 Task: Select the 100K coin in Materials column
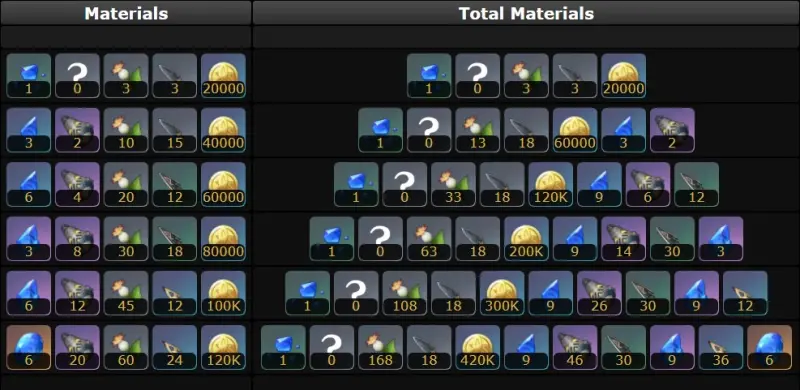tap(223, 293)
